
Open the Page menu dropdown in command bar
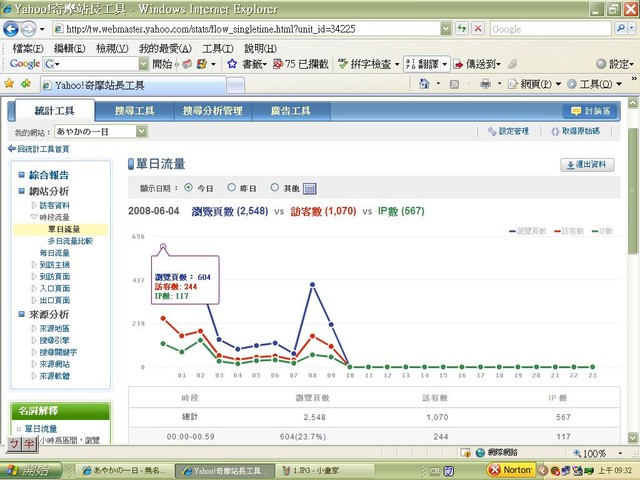tap(558, 84)
